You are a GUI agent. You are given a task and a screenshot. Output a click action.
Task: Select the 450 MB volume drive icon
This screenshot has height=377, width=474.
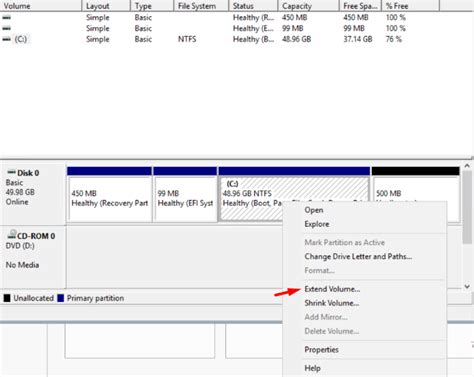[6, 17]
